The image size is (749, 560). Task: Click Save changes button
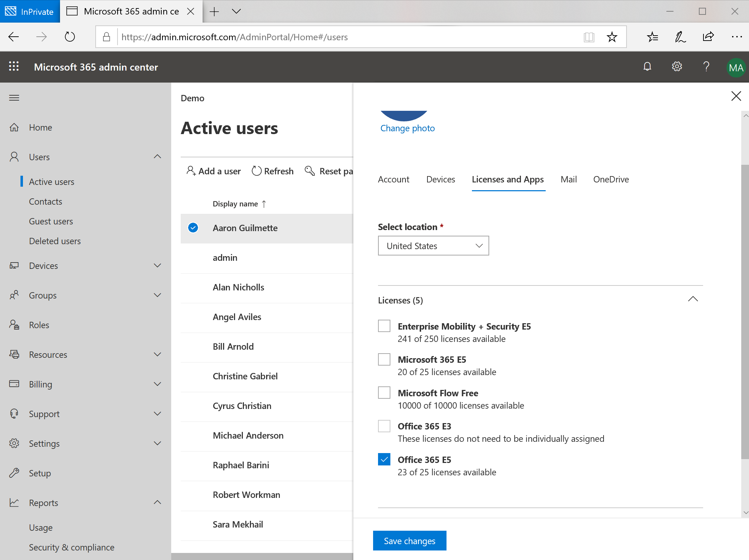pyautogui.click(x=409, y=541)
